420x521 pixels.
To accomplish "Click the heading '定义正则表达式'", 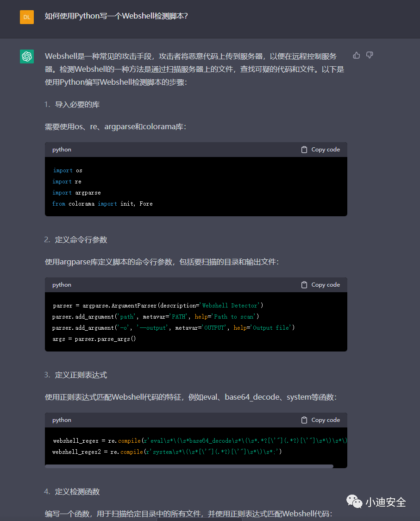I will [x=81, y=375].
